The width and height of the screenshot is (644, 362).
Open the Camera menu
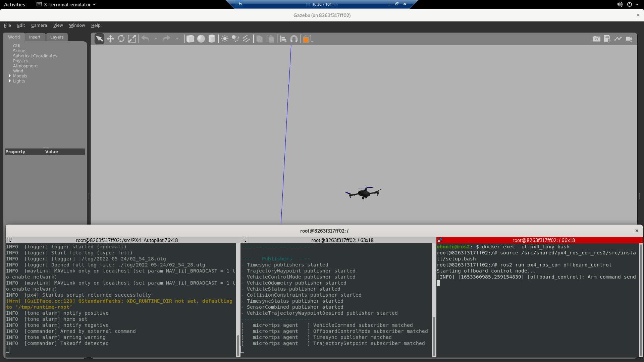point(39,25)
